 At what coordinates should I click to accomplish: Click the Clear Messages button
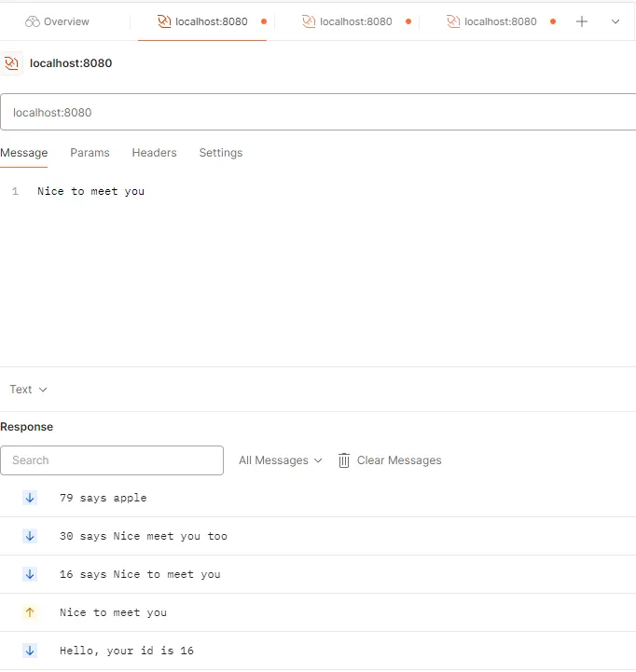[390, 460]
